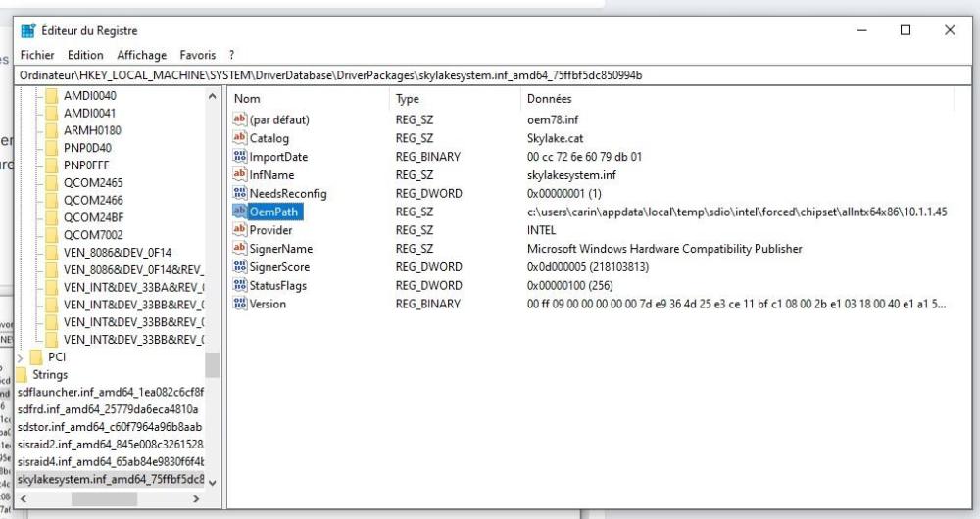This screenshot has width=980, height=519.
Task: Click the PNP0FFF folder icon
Action: 52,165
